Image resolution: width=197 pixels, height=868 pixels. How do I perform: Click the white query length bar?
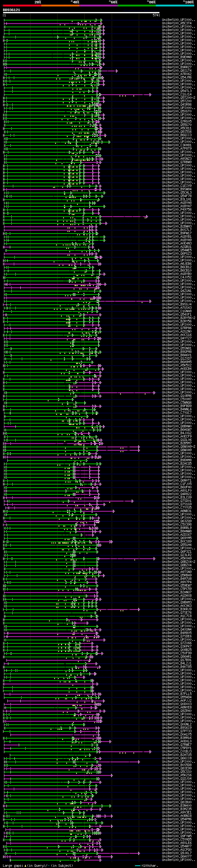click(x=81, y=13)
